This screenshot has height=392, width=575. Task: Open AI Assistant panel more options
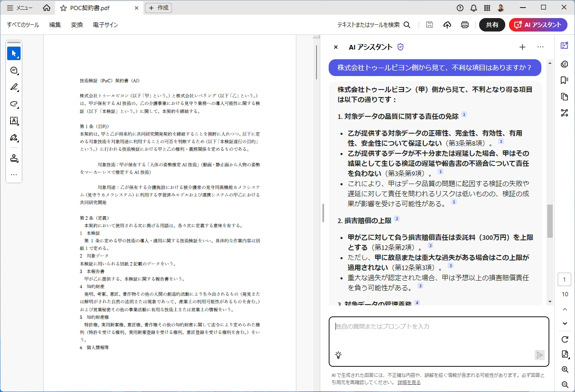coord(541,47)
